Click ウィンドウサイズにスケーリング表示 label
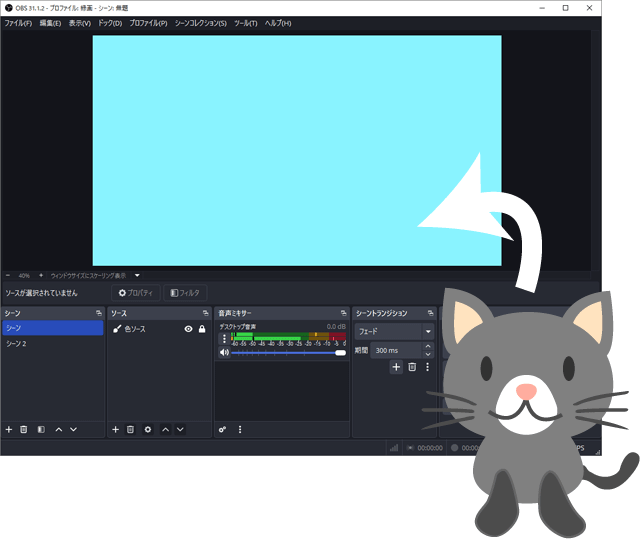 coord(88,276)
